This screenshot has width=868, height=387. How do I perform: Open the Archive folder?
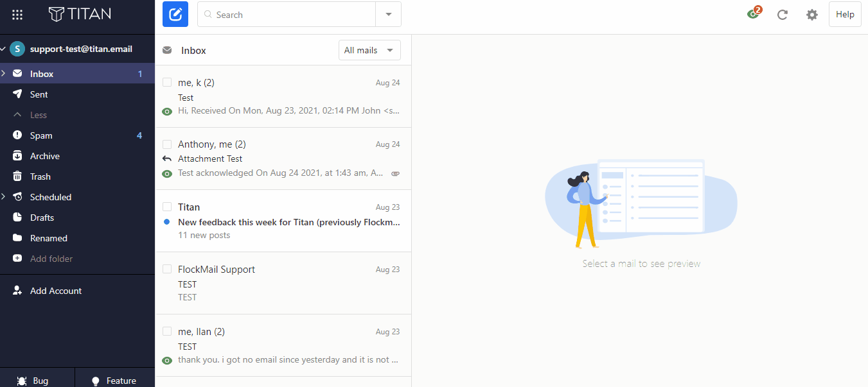(x=77, y=156)
